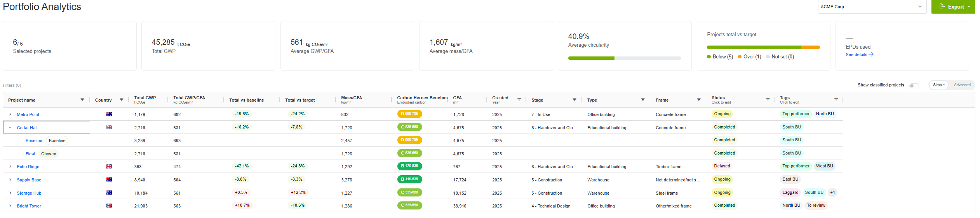Image resolution: width=980 pixels, height=218 pixels.
Task: Expand the Metro Point project row
Action: [10, 114]
